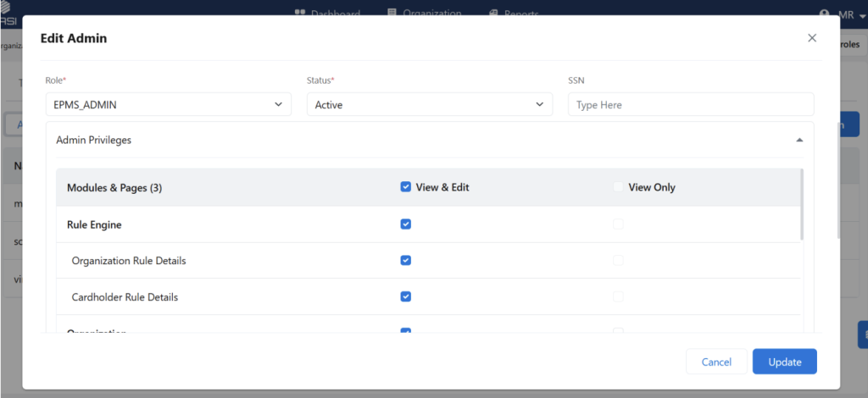
Task: Collapse the Admin Privileges section
Action: click(x=798, y=140)
